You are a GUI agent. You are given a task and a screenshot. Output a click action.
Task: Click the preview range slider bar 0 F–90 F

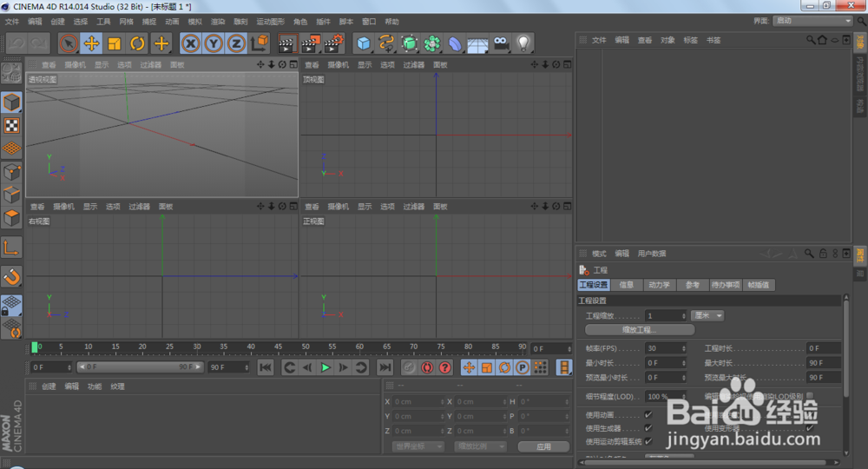coord(141,367)
